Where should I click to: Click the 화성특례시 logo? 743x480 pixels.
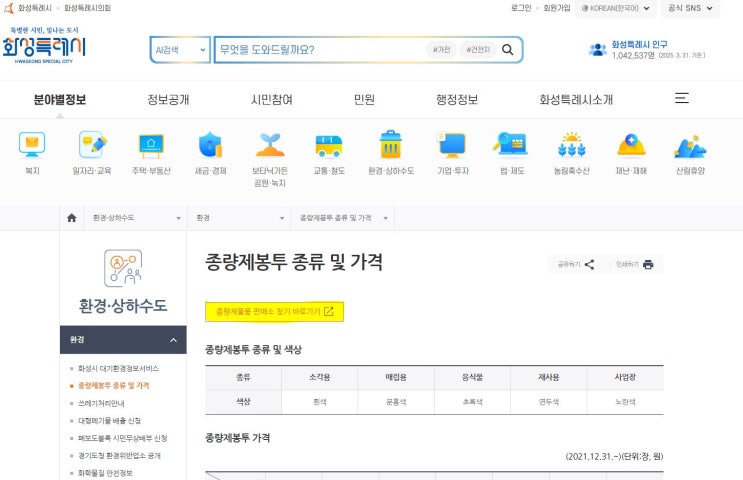[x=44, y=45]
